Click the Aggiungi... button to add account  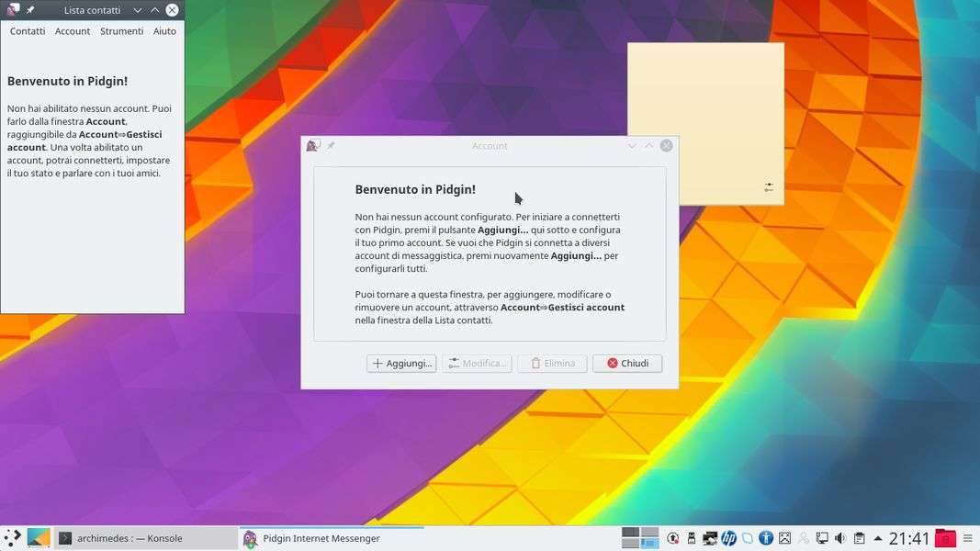click(401, 364)
